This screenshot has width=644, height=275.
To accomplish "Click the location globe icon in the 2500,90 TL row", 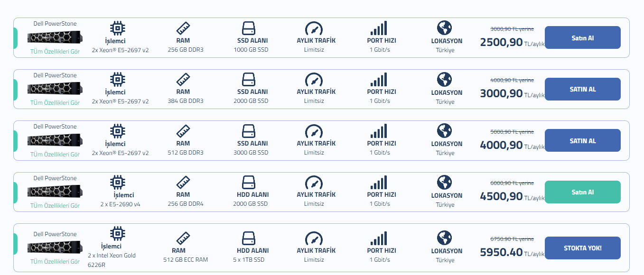I will click(445, 27).
